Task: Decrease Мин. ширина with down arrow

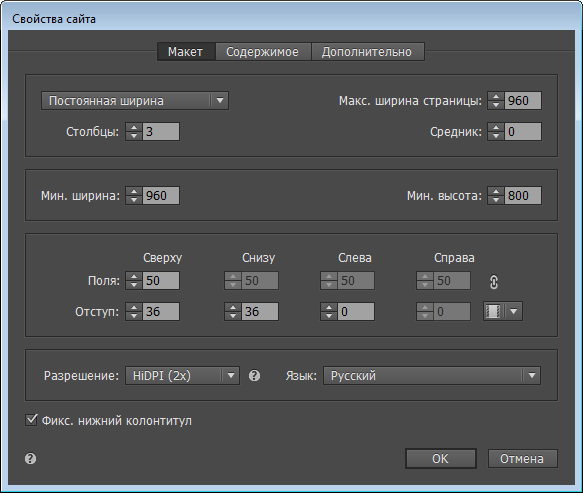Action: click(134, 200)
